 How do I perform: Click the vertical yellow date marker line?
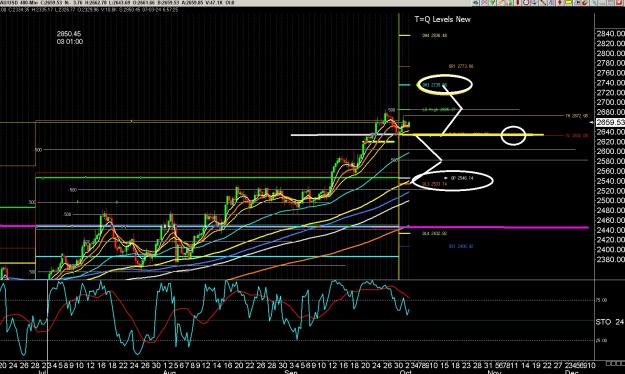(399, 146)
